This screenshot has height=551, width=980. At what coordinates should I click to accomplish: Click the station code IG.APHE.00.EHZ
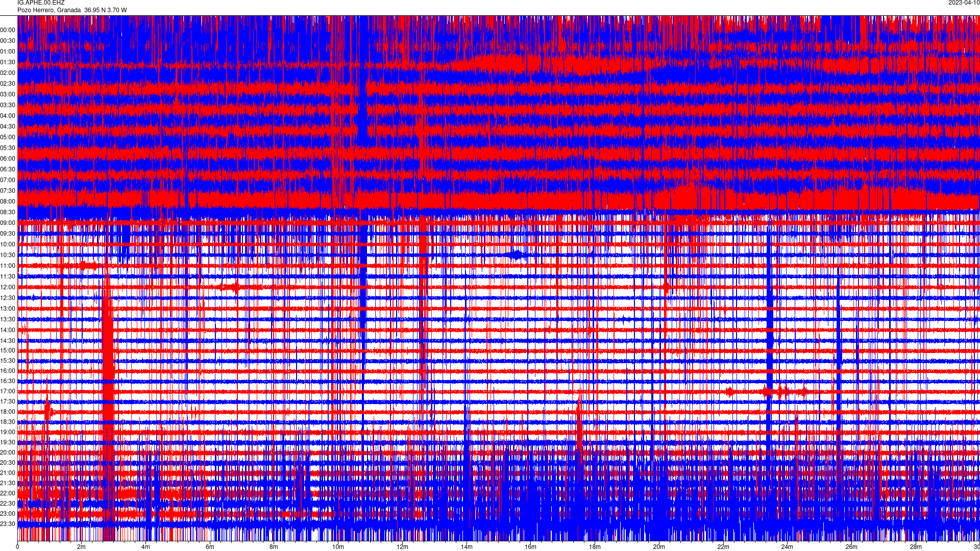[x=41, y=3]
